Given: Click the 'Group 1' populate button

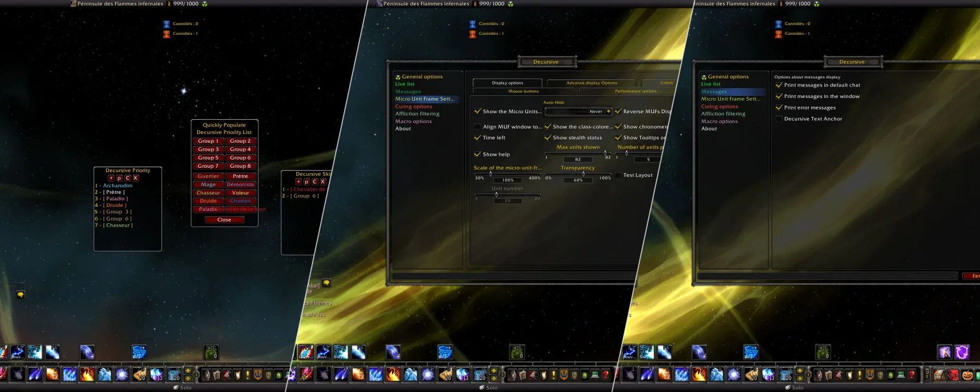Looking at the screenshot, I should (208, 141).
